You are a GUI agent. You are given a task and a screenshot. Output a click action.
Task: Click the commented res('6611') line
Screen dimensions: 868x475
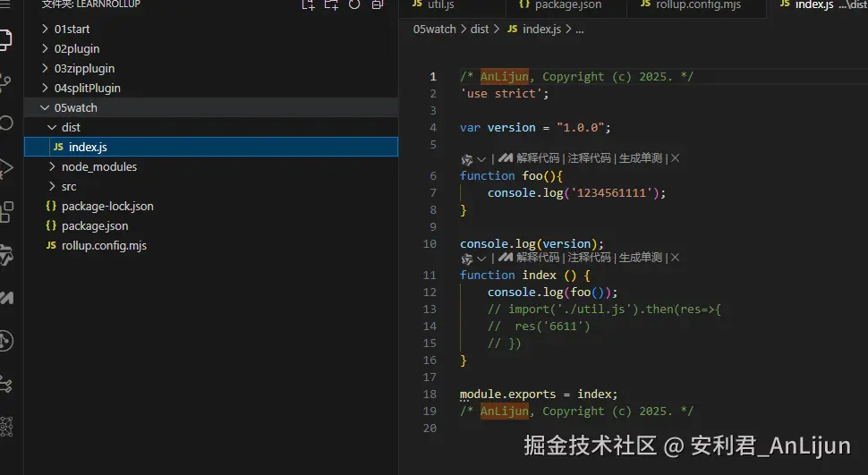point(539,327)
